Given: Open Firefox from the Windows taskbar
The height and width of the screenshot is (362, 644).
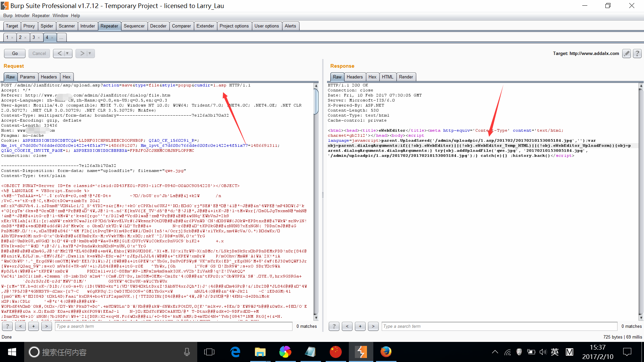Looking at the screenshot, I should (x=386, y=352).
